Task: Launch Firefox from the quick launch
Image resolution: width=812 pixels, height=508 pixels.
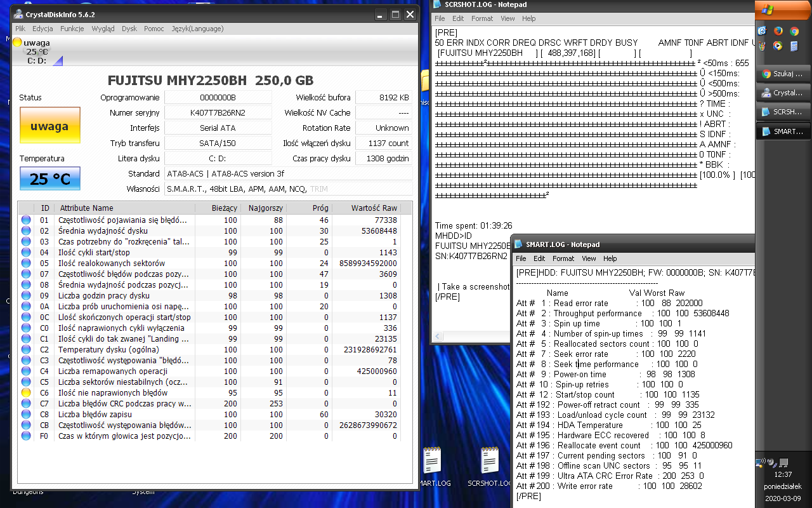Action: click(x=778, y=30)
